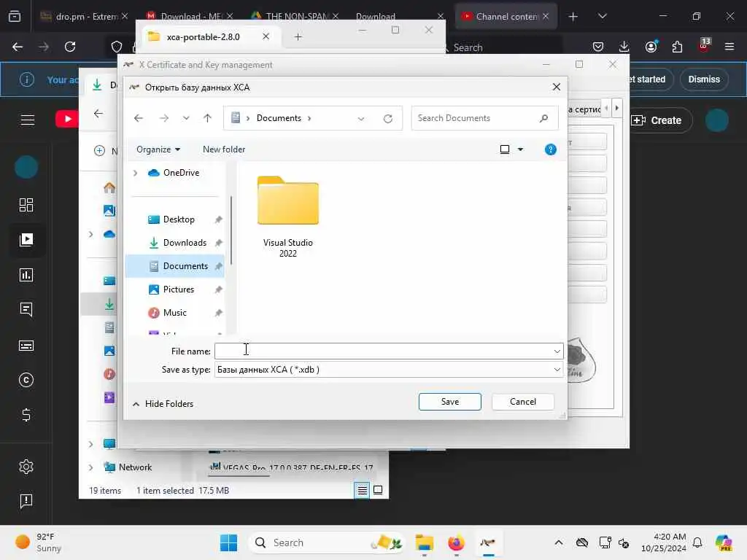Open the Firefox account icon
Image resolution: width=747 pixels, height=560 pixels.
[651, 47]
